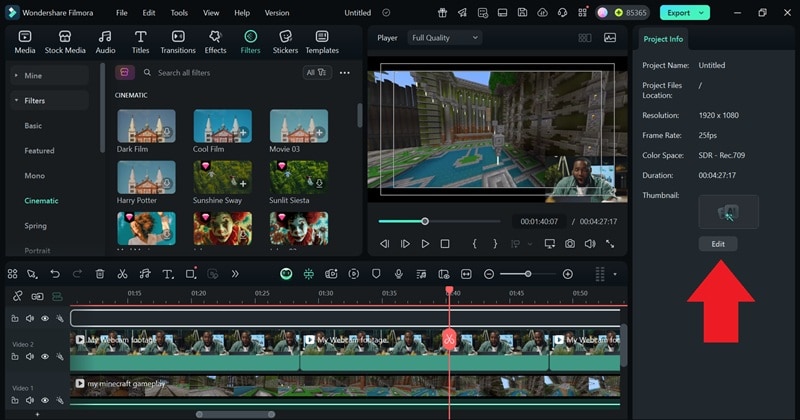Play the preview video

(425, 244)
